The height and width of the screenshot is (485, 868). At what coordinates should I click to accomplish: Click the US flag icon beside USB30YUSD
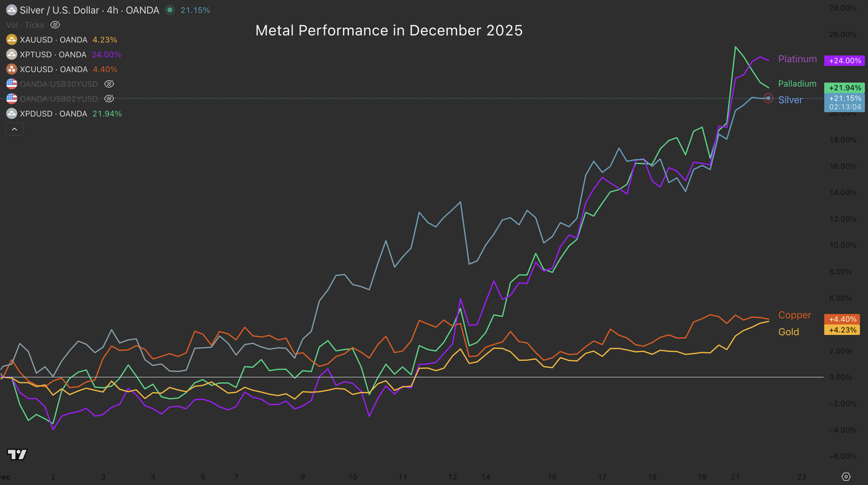(11, 84)
